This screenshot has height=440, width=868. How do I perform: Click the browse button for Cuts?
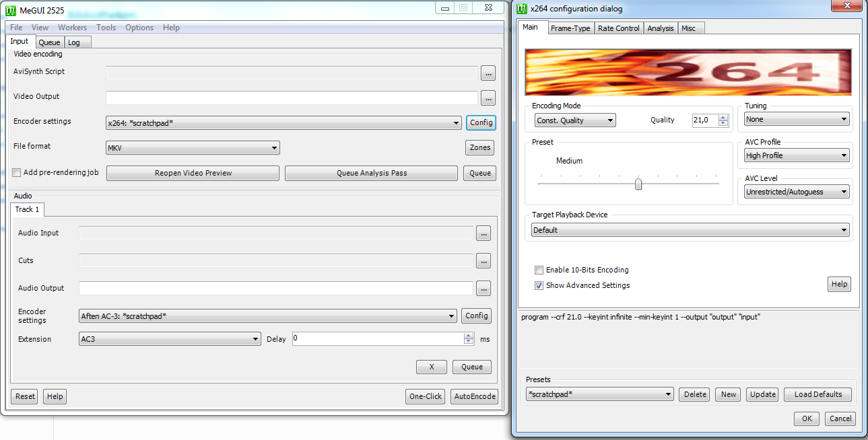(x=483, y=261)
